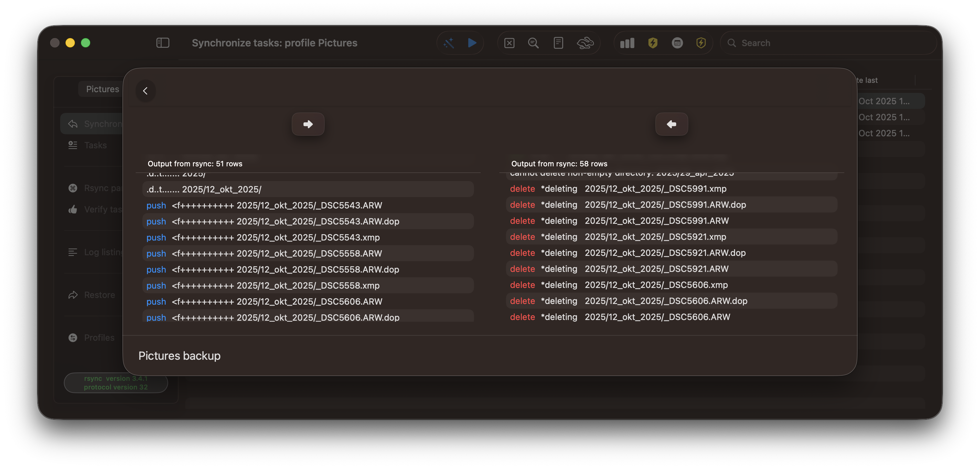Open the document log icon in toolbar
This screenshot has width=980, height=469.
tap(558, 43)
